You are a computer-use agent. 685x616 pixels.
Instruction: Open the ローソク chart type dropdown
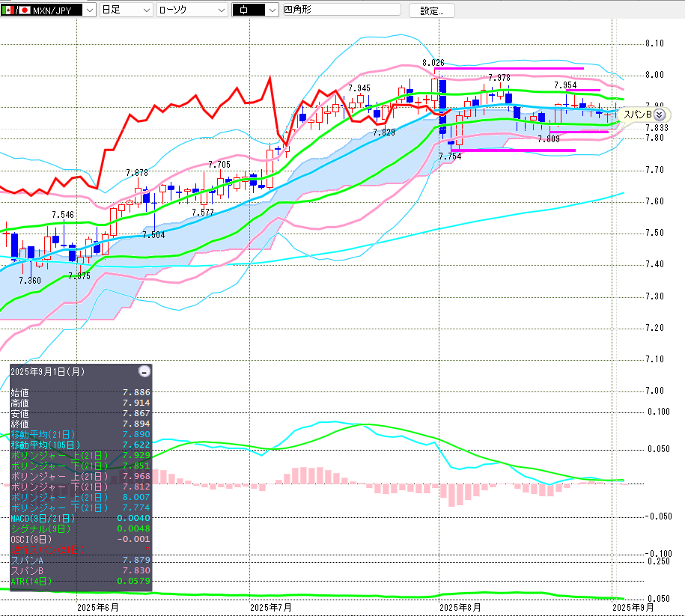click(x=192, y=10)
